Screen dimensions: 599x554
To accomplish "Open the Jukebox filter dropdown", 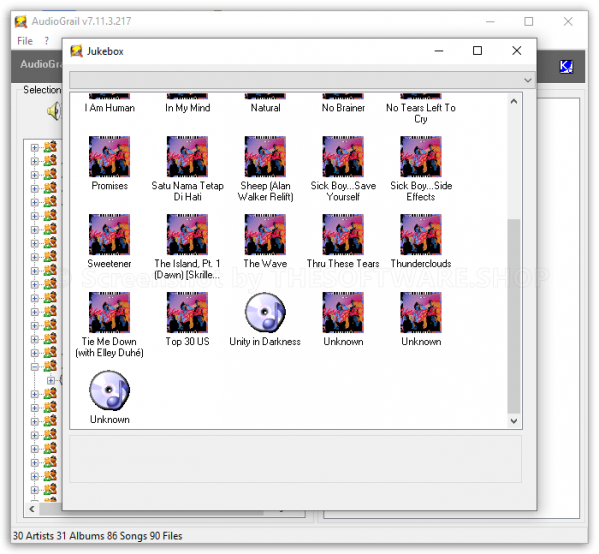I will pyautogui.click(x=528, y=80).
